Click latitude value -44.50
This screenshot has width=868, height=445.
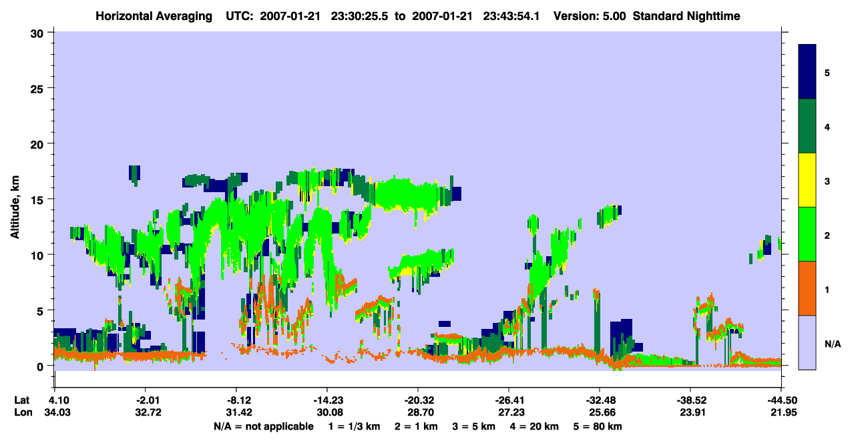[x=781, y=401]
